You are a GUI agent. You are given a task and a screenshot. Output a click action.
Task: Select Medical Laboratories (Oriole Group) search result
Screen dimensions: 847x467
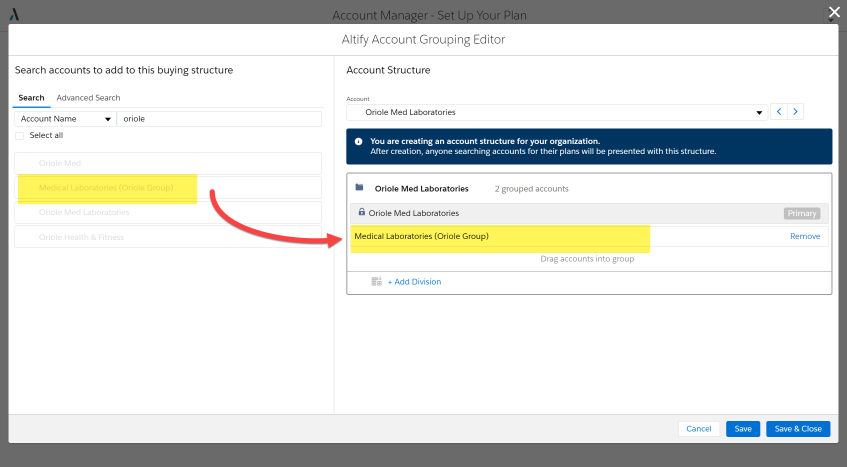168,188
